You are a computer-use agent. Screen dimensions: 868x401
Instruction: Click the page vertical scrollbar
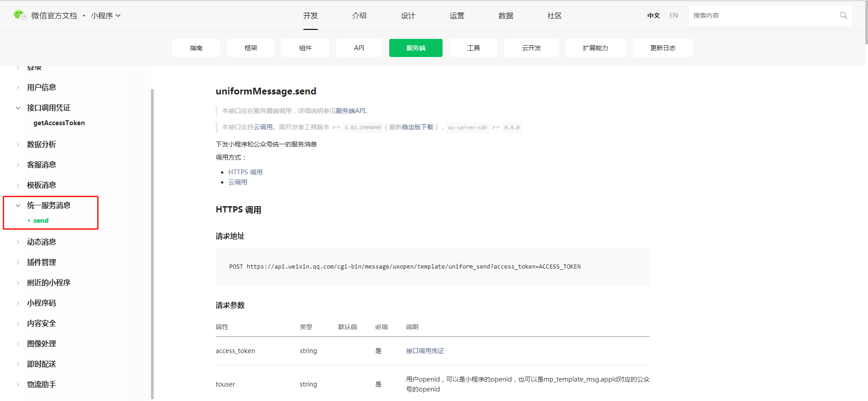click(866, 23)
